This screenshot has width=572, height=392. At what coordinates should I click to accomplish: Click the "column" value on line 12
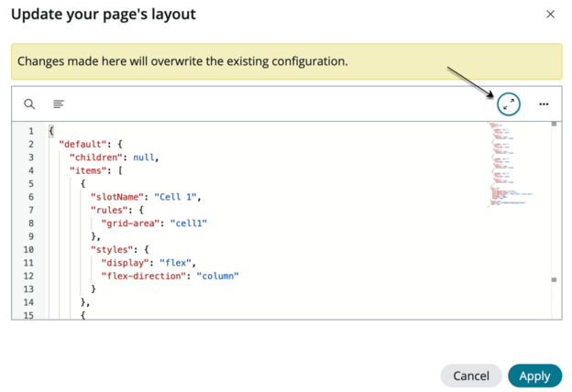tap(217, 276)
